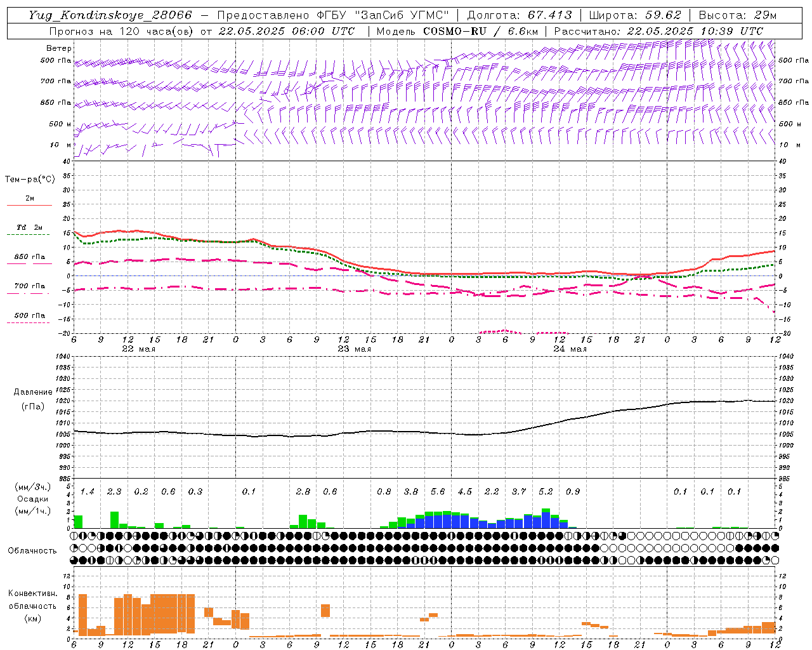Screen dimensions: 812x650
Task: Click 'Прогноз на 120 часа(ов)' forecast header
Action: [x=121, y=31]
